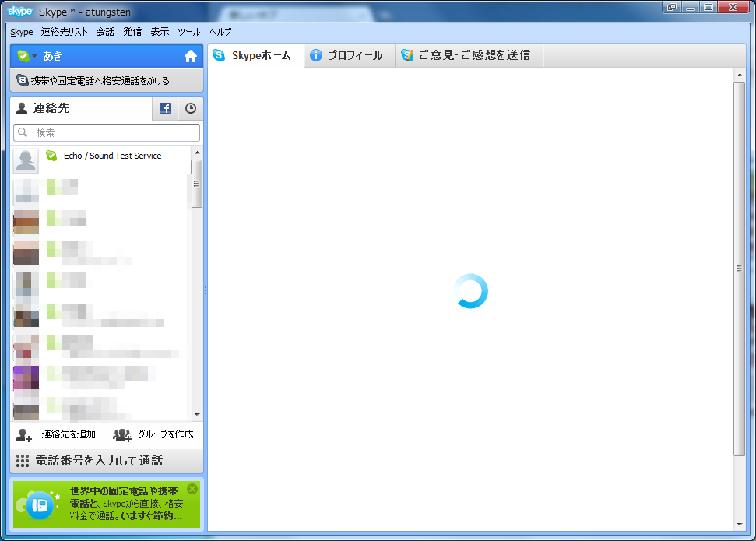Viewport: 756px width, 541px height.
Task: Click the magnifier icon in search box
Action: coord(23,132)
